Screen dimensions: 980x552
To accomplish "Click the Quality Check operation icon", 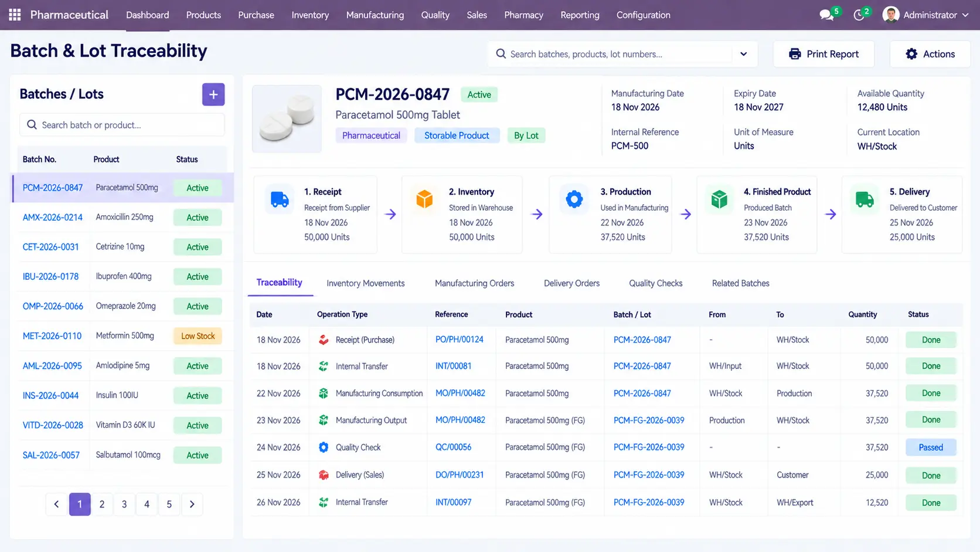I will 324,447.
